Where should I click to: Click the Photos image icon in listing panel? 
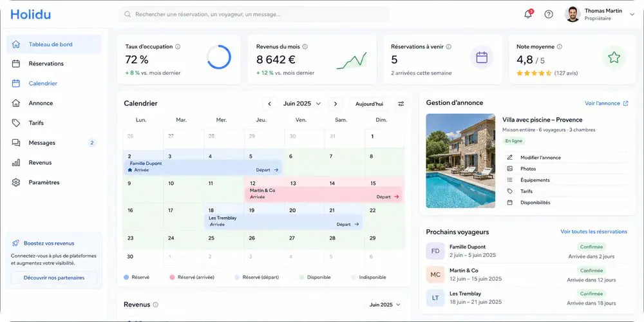pos(510,169)
